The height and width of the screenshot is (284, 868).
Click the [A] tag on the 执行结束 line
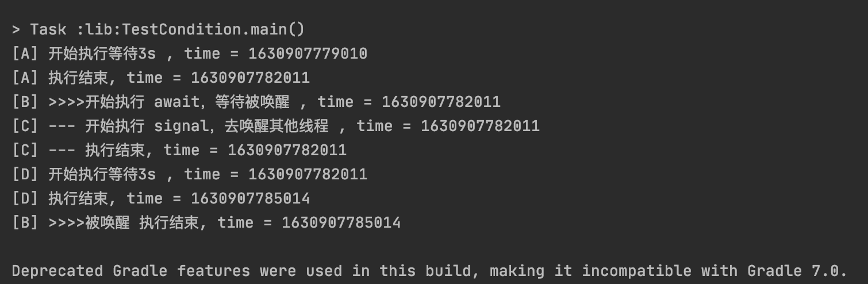(x=25, y=78)
